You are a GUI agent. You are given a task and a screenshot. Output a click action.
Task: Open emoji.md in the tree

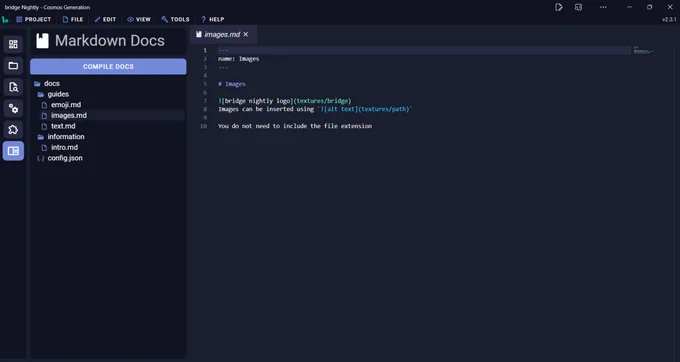coord(61,105)
